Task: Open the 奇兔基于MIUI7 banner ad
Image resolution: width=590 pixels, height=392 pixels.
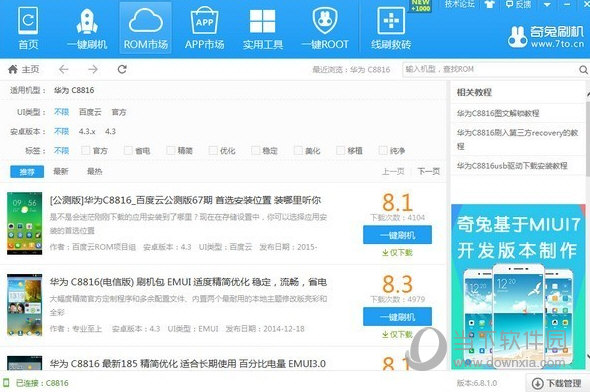Action: 518,287
